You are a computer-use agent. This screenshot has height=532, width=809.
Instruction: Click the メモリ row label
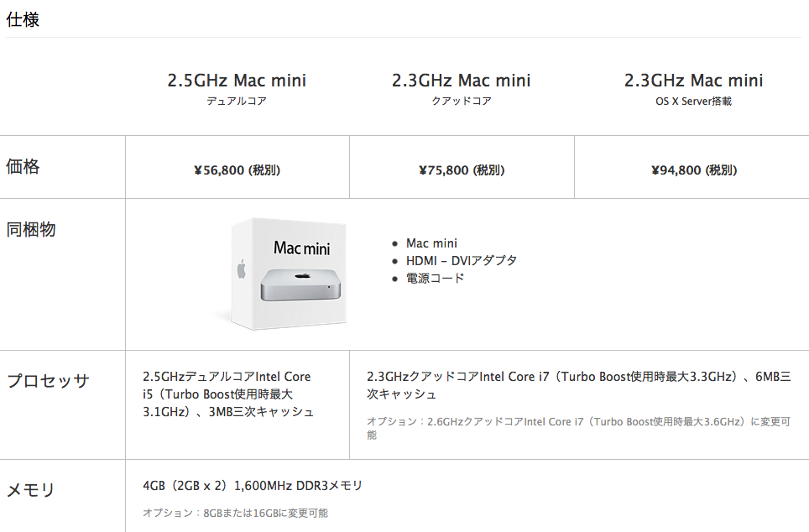[31, 489]
